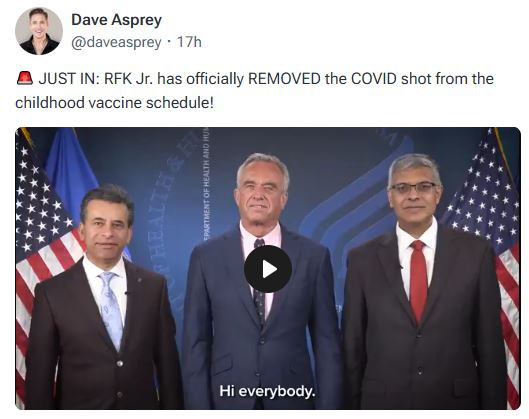
Task: Click "childhood vaccine schedule!" text line
Action: tap(114, 103)
